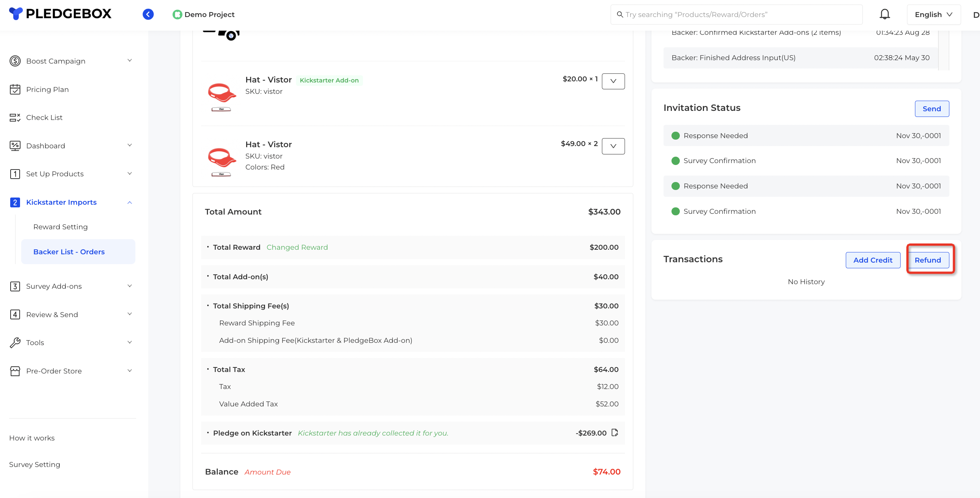
Task: Expand the Review & Send chevron
Action: 129,314
